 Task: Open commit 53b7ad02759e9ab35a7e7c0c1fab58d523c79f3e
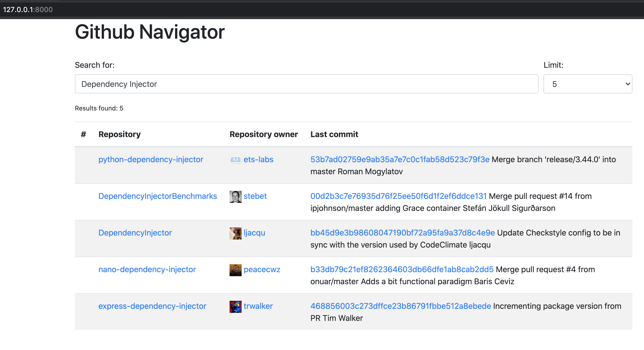pyautogui.click(x=400, y=159)
